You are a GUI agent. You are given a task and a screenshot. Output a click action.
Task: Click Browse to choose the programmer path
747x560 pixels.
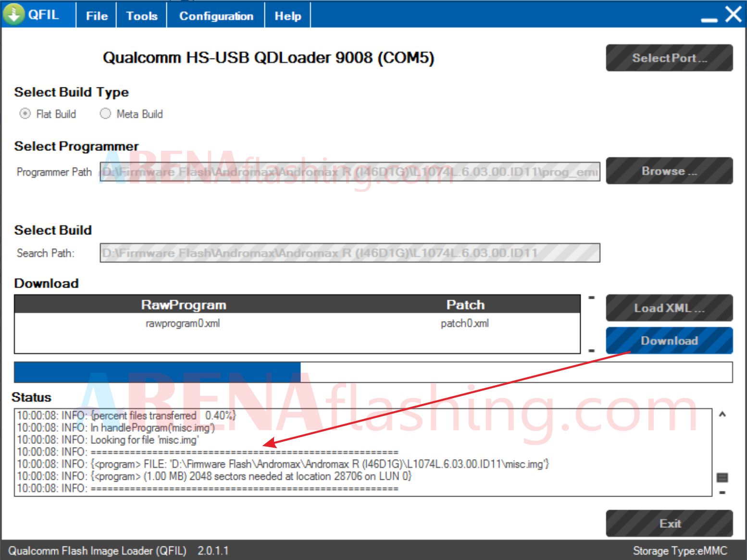pos(669,171)
